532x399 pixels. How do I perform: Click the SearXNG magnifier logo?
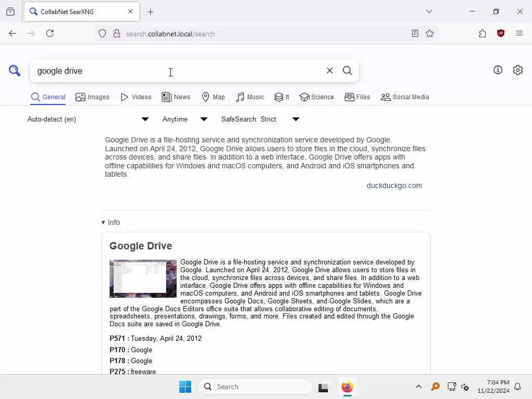[x=15, y=71]
